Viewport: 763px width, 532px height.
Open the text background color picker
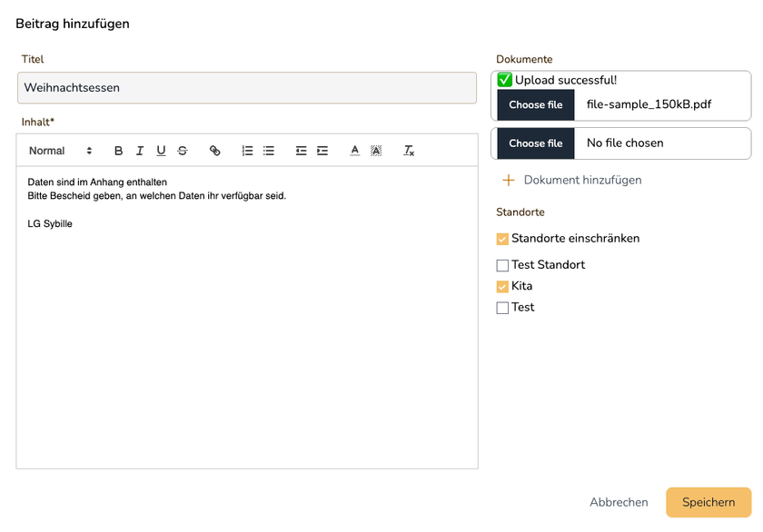pyautogui.click(x=376, y=151)
